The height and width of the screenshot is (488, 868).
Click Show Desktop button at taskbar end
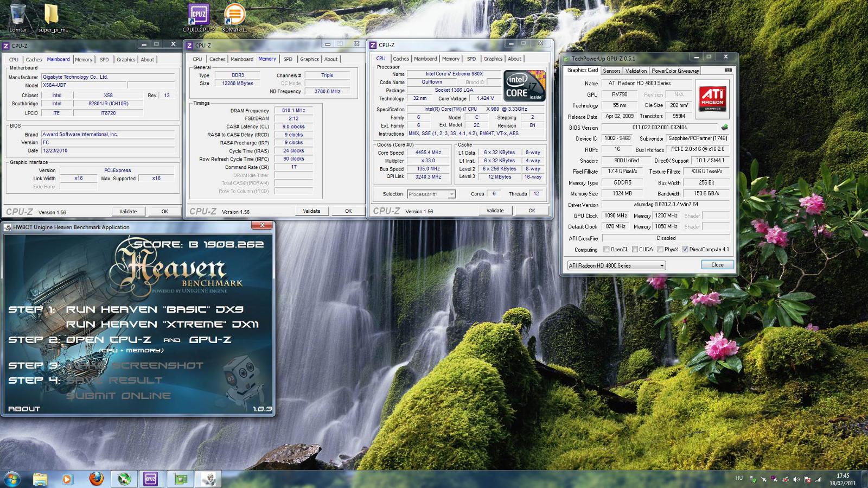point(864,479)
